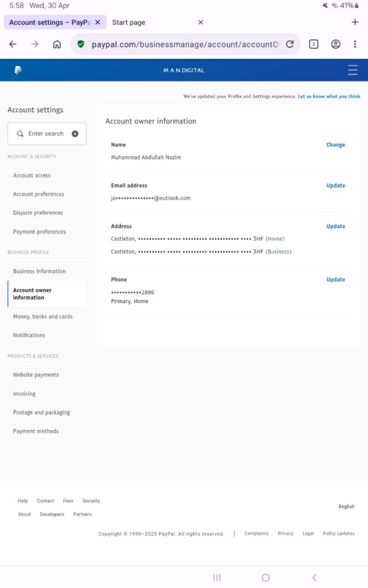Open a new tab with plus icon
The image size is (368, 588).
click(355, 22)
